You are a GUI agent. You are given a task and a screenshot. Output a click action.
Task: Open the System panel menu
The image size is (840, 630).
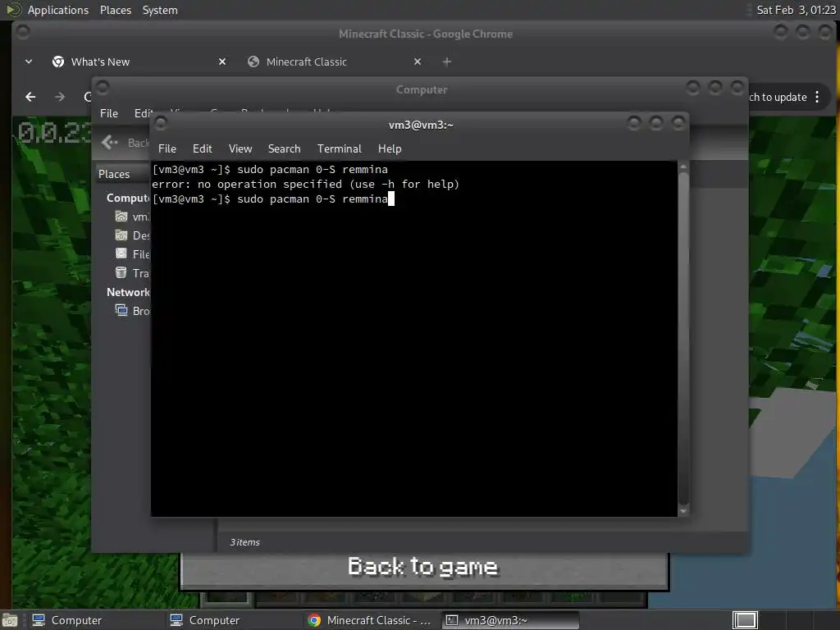tap(160, 10)
